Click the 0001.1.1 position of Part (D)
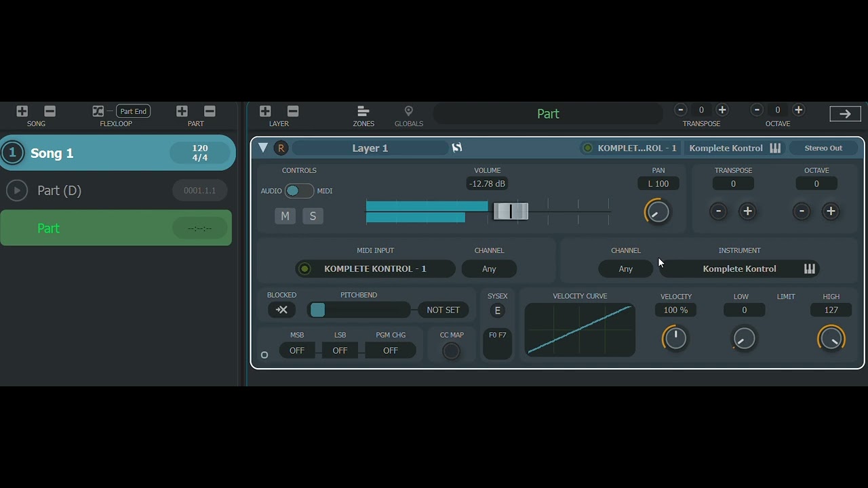This screenshot has height=488, width=868. (x=199, y=190)
